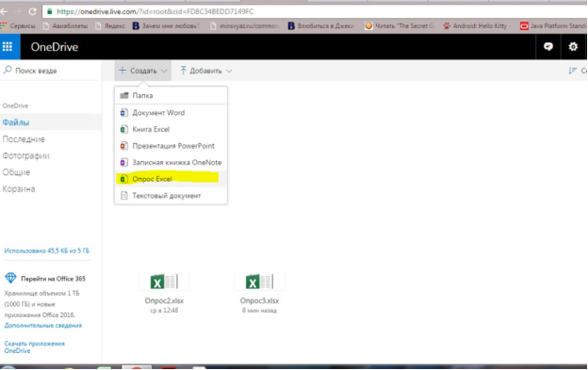This screenshot has width=588, height=370.
Task: Open Дополнительные сведения link
Action: 43,326
